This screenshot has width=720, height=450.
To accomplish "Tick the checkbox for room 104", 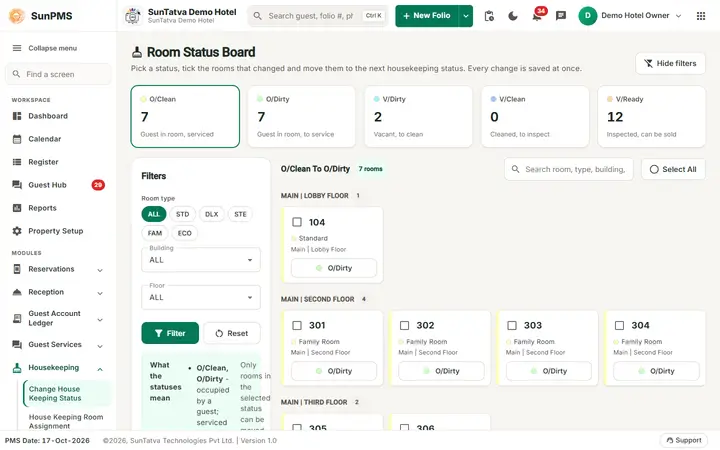I will click(297, 222).
